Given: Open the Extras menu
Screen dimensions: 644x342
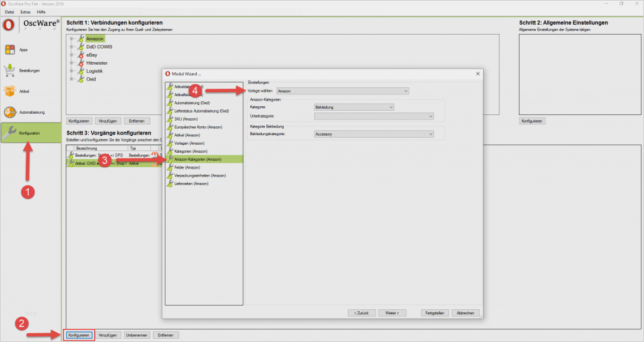Looking at the screenshot, I should (25, 12).
